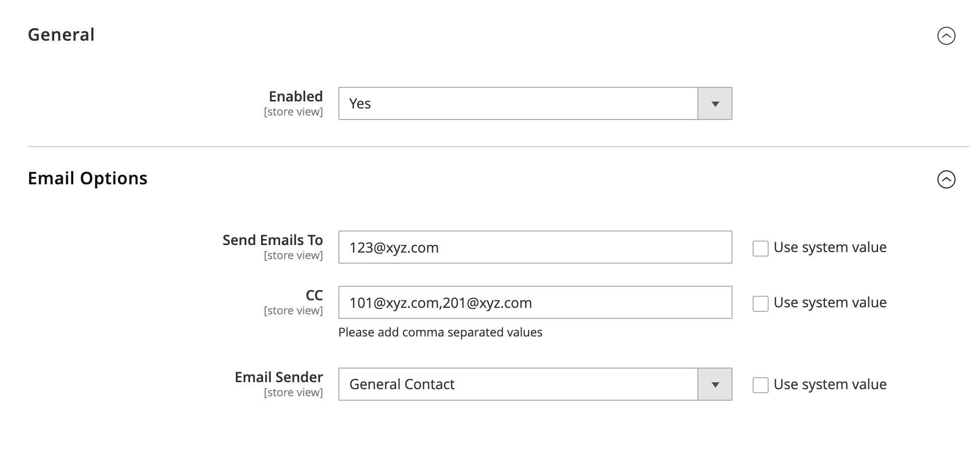Click Use system value text beside CC
The height and width of the screenshot is (459, 980).
point(830,302)
